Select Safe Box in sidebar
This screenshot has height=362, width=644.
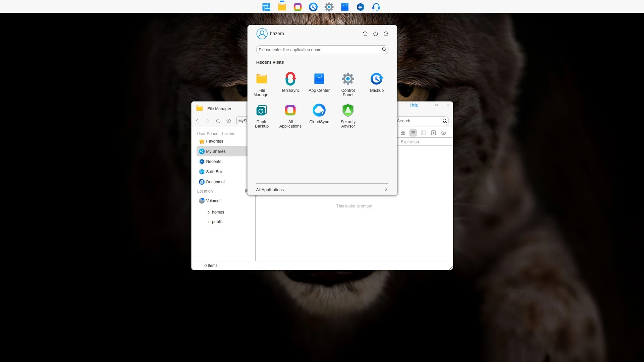[x=214, y=172]
